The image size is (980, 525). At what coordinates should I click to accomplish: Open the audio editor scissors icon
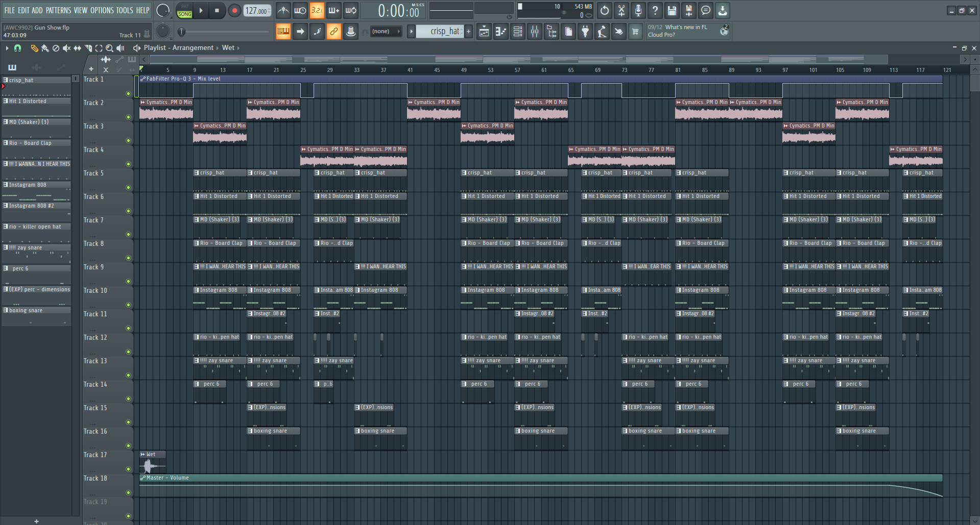pyautogui.click(x=622, y=10)
